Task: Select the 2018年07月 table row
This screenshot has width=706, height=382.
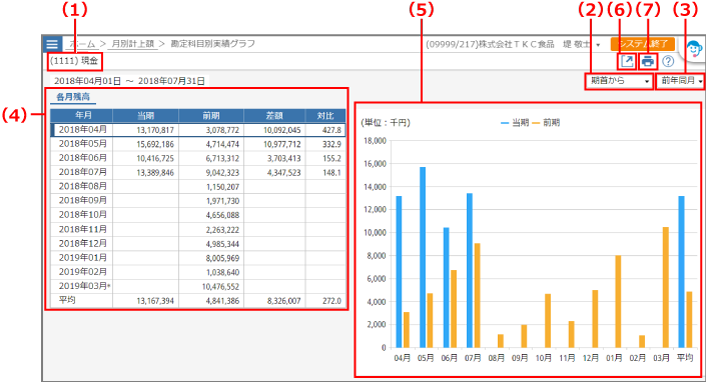Action: click(x=198, y=173)
